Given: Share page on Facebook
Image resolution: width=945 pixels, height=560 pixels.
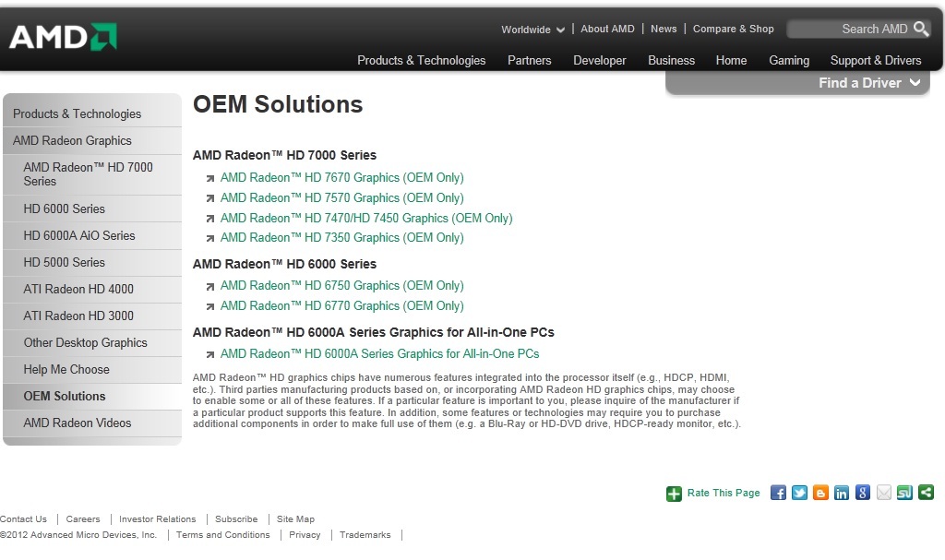Looking at the screenshot, I should tap(778, 493).
